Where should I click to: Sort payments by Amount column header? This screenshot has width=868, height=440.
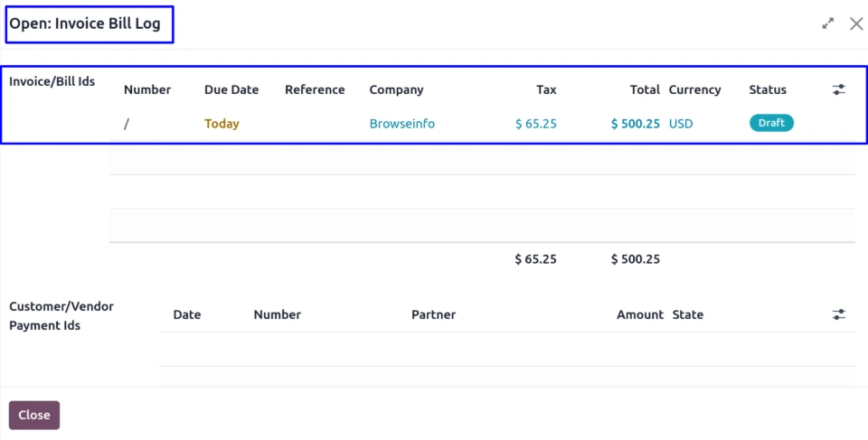640,314
